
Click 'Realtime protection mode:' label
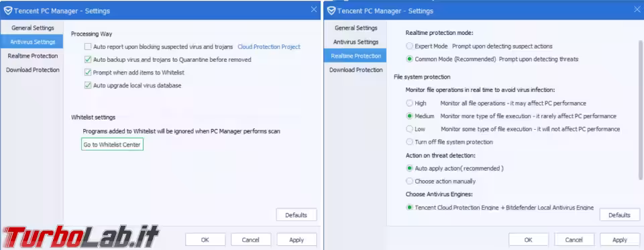[439, 33]
